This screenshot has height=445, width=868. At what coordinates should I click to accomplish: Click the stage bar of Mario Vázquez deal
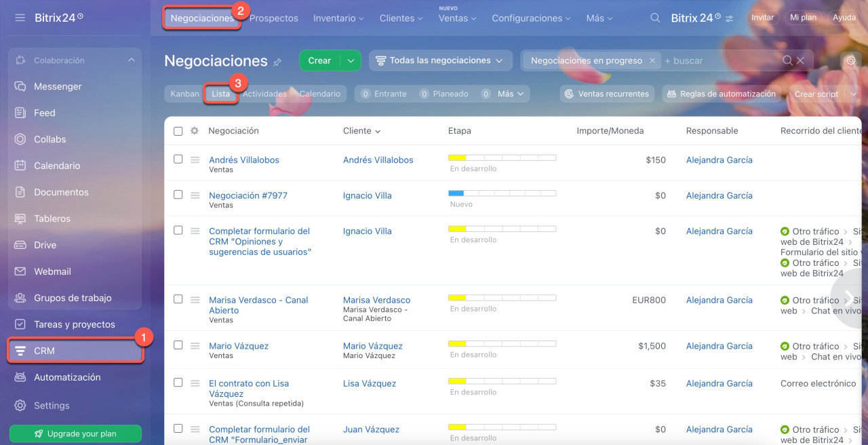point(502,344)
